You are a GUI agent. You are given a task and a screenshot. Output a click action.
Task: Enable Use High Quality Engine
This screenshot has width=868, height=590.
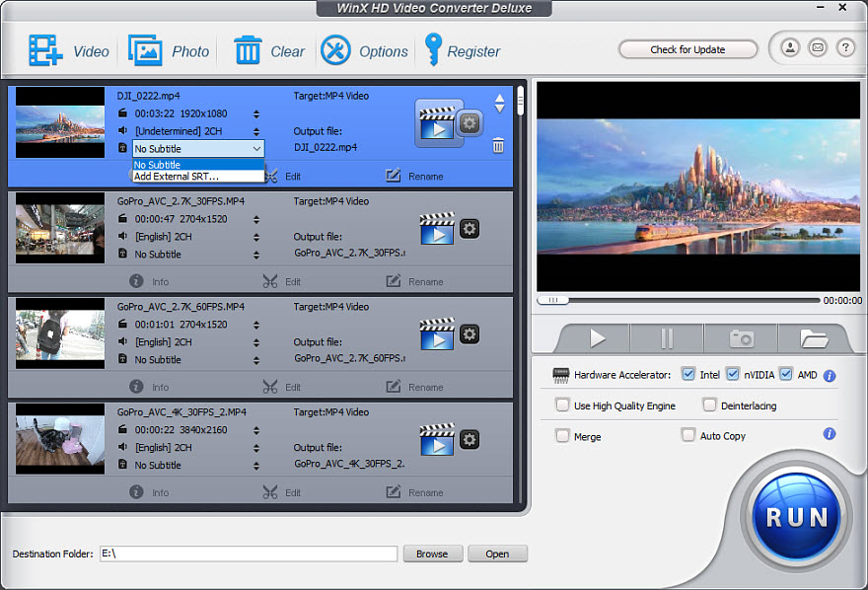[562, 405]
